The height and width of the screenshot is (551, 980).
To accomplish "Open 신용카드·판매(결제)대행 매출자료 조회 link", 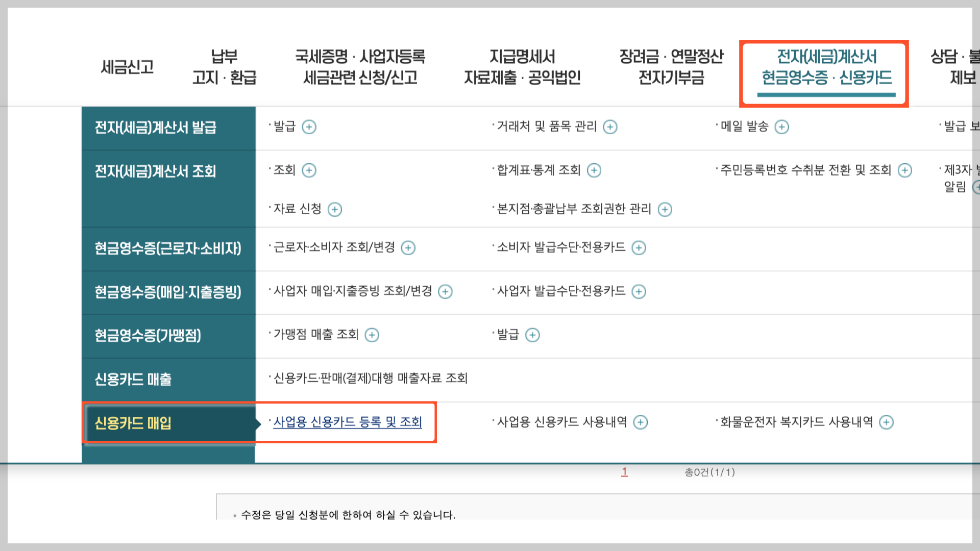I will 371,378.
